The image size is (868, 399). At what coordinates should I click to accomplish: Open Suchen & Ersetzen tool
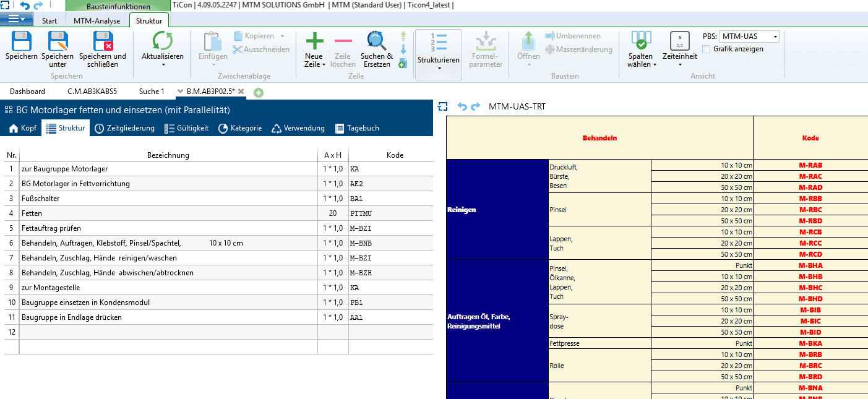[x=376, y=42]
